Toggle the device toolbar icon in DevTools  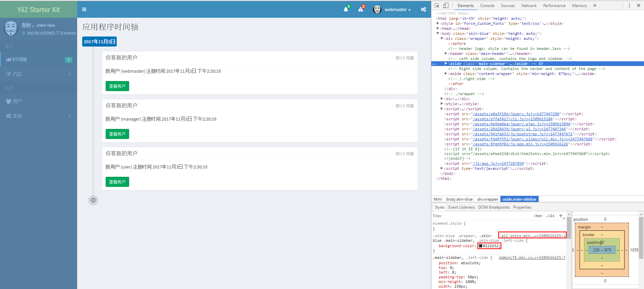[446, 5]
